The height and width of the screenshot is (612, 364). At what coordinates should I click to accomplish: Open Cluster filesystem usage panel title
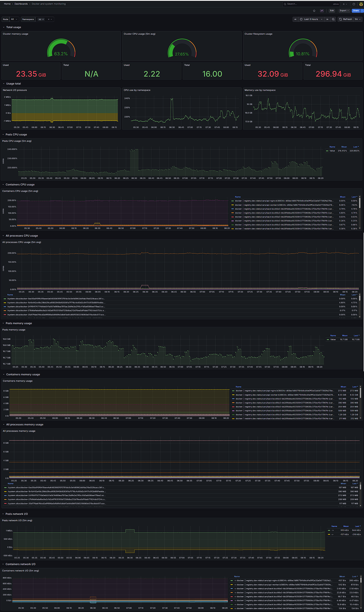pos(259,34)
